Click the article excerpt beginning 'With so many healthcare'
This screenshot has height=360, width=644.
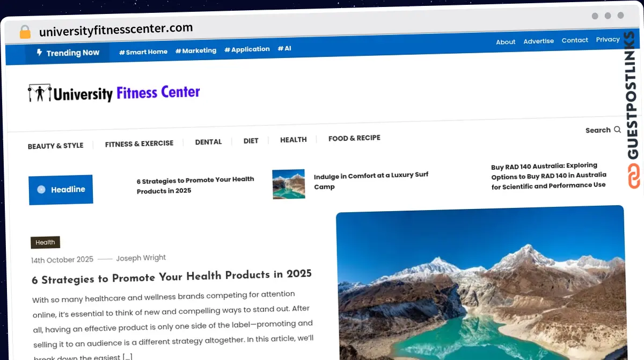tap(173, 325)
